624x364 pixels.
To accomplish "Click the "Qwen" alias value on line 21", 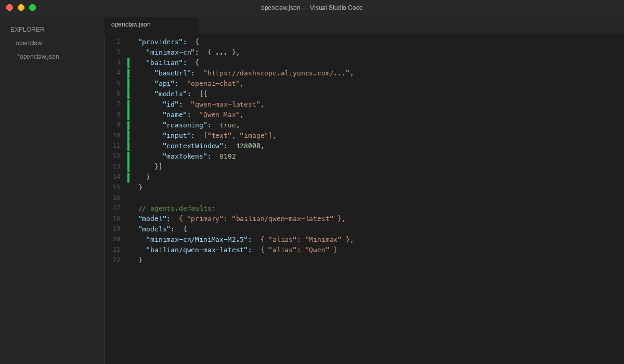I will (x=317, y=250).
